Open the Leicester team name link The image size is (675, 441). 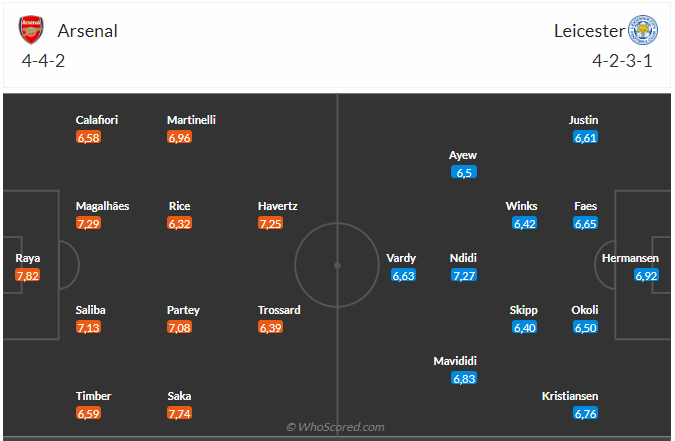(588, 31)
